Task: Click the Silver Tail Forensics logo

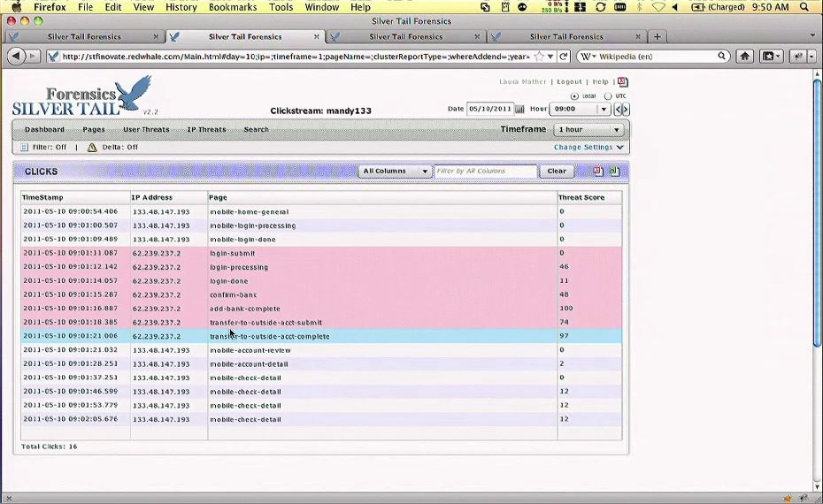Action: tap(82, 95)
